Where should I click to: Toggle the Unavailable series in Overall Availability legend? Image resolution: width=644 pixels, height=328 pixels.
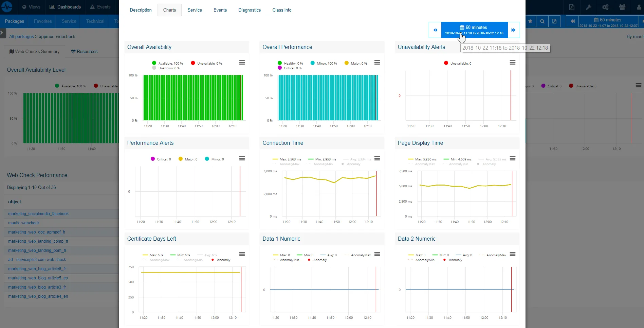(206, 63)
